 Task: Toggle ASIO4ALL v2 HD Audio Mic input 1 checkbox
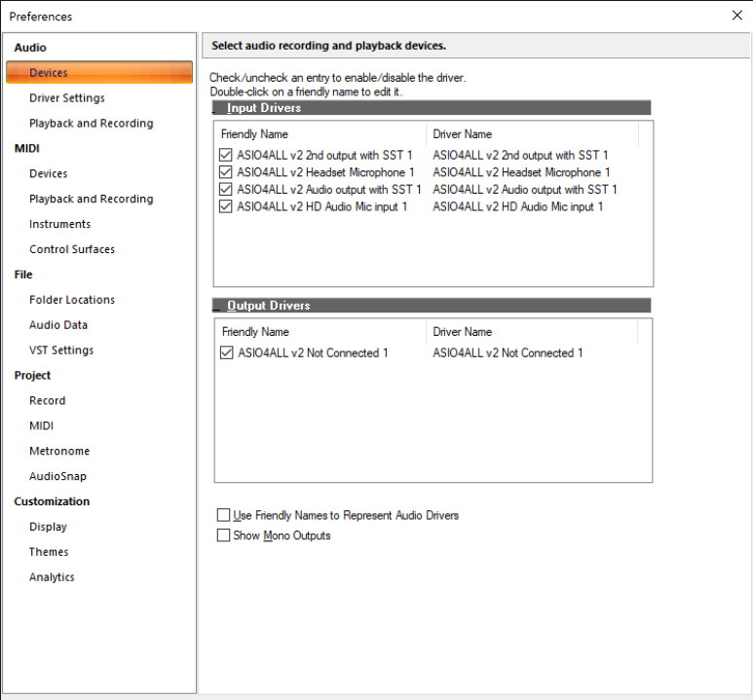coord(225,206)
